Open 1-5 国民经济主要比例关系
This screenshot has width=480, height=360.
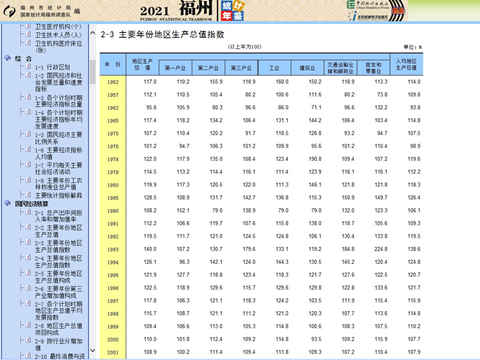click(59, 138)
